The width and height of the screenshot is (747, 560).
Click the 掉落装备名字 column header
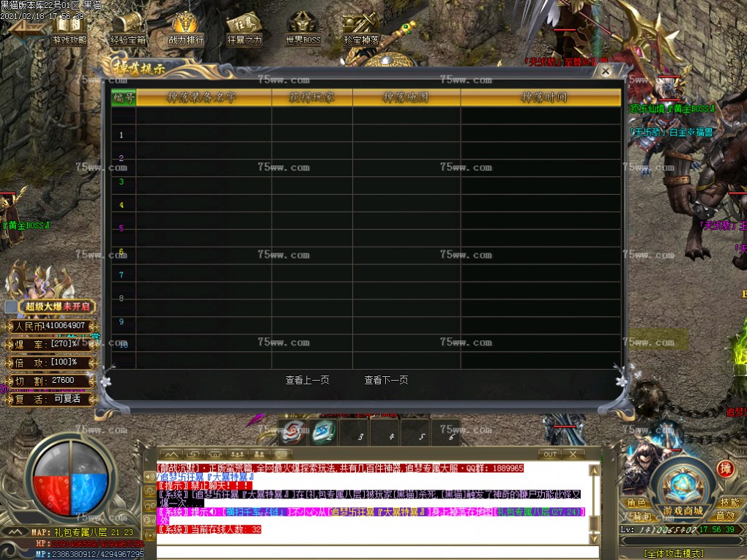tap(204, 97)
